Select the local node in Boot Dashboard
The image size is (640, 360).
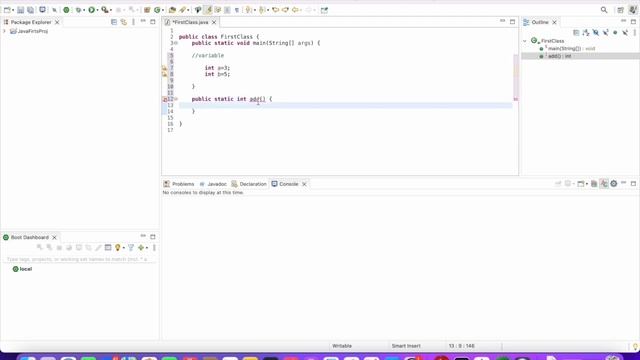coord(22,269)
